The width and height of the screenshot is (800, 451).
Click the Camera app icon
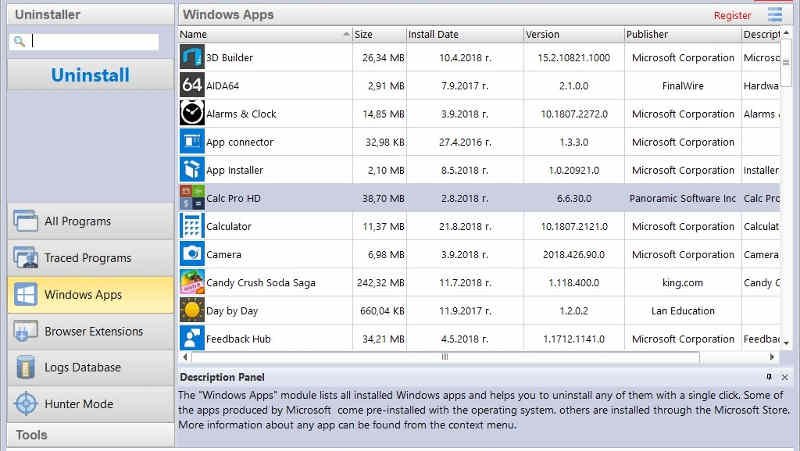coord(192,254)
